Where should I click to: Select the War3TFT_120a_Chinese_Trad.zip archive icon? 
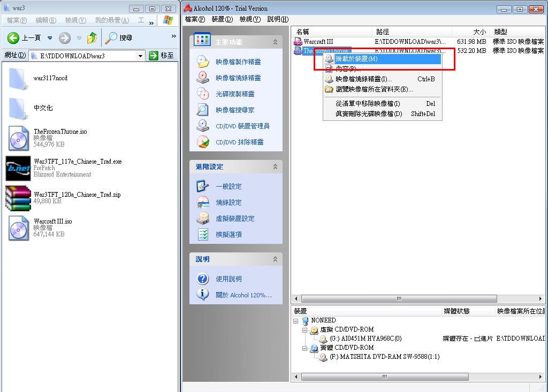pos(18,198)
